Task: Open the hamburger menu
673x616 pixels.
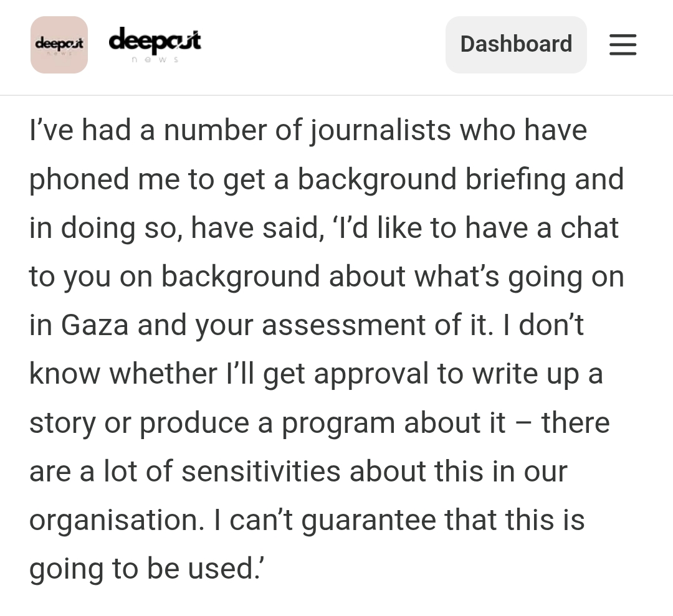Action: (623, 45)
